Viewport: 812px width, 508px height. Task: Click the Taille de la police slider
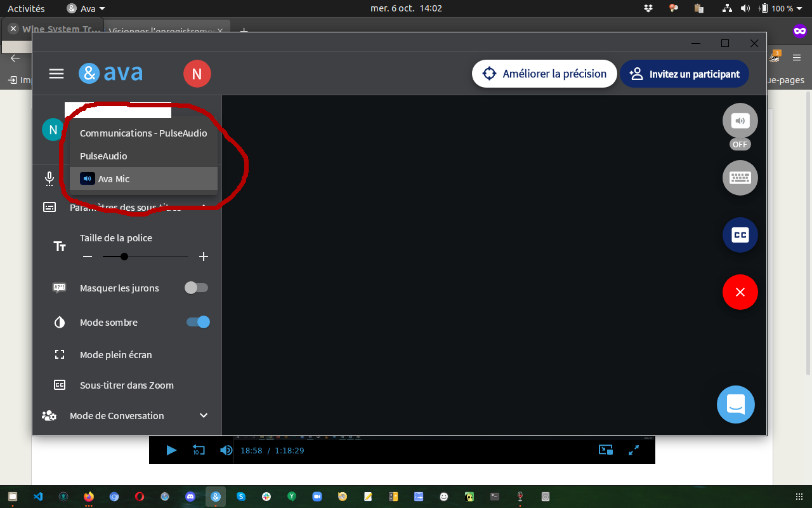[145, 257]
